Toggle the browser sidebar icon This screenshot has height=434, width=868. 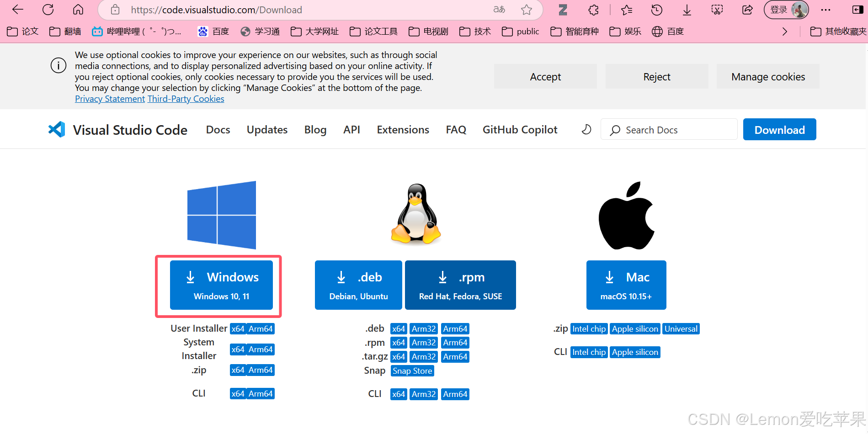(858, 10)
